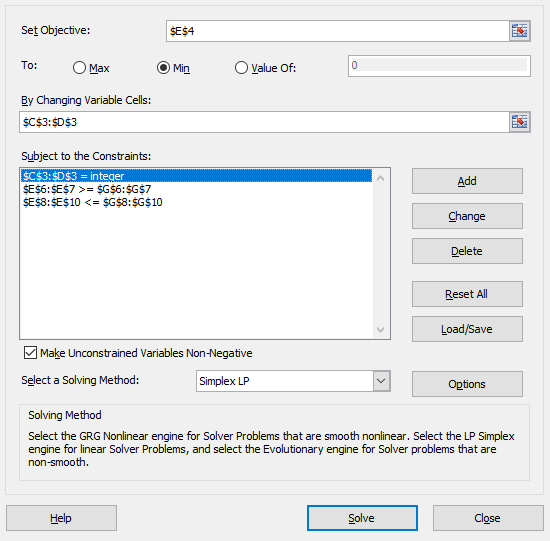The image size is (550, 541).
Task: Click the Change constraint button
Action: [467, 216]
